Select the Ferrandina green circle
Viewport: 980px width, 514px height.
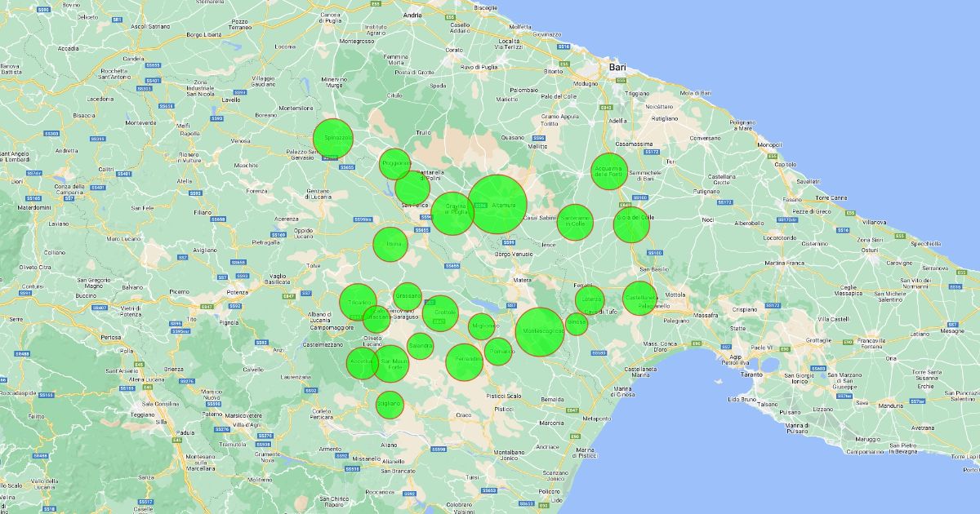pyautogui.click(x=465, y=362)
